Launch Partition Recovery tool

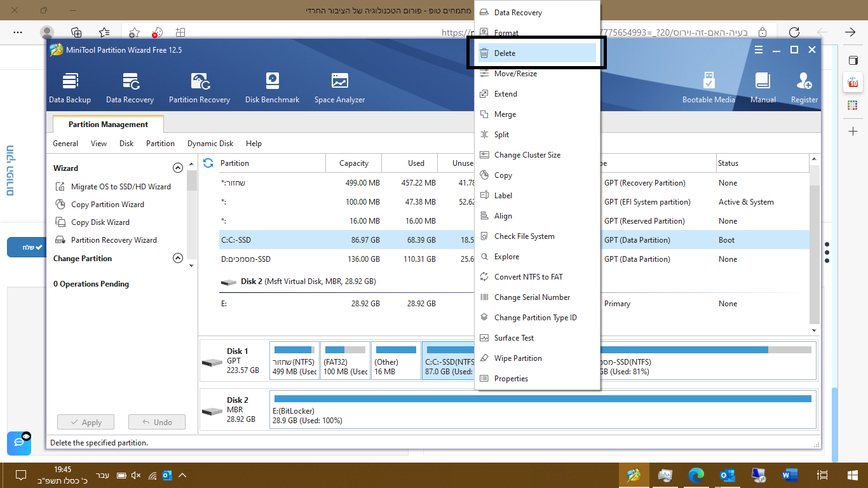200,88
